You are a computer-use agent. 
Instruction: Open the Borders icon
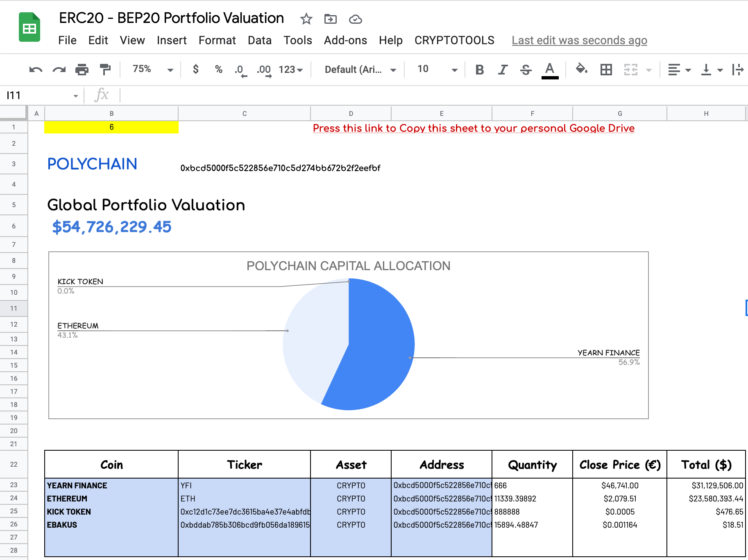pyautogui.click(x=606, y=69)
